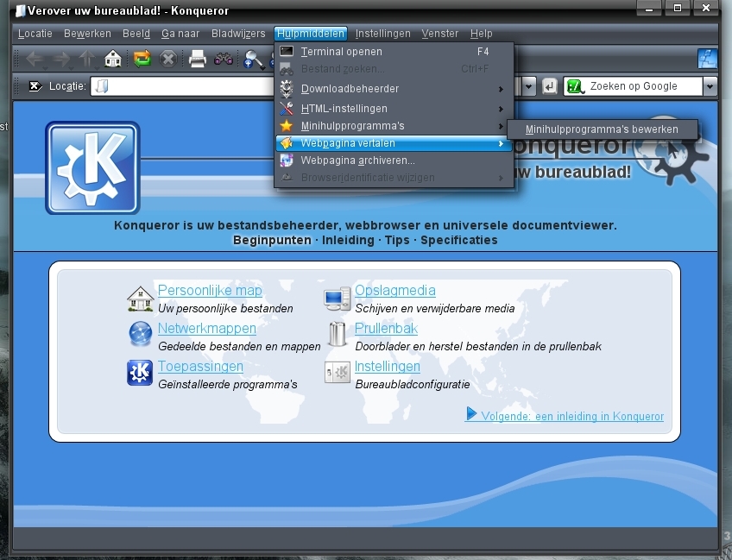Open the location history dropdown arrow
The width and height of the screenshot is (732, 560).
click(528, 86)
